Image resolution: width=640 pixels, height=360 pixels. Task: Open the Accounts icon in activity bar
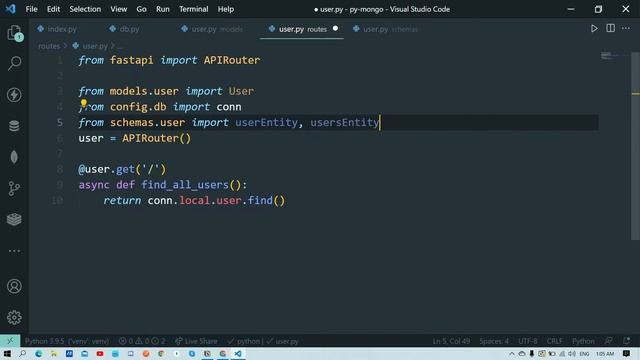coord(14,286)
